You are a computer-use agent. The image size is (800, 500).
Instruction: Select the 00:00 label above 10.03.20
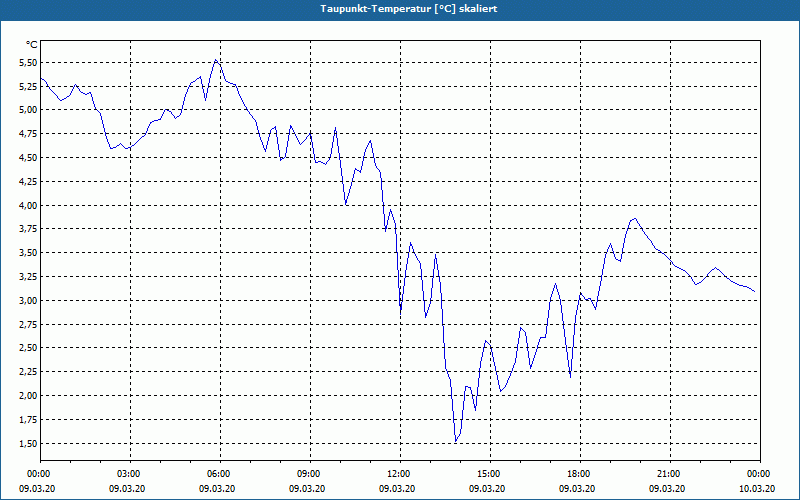[x=760, y=474]
